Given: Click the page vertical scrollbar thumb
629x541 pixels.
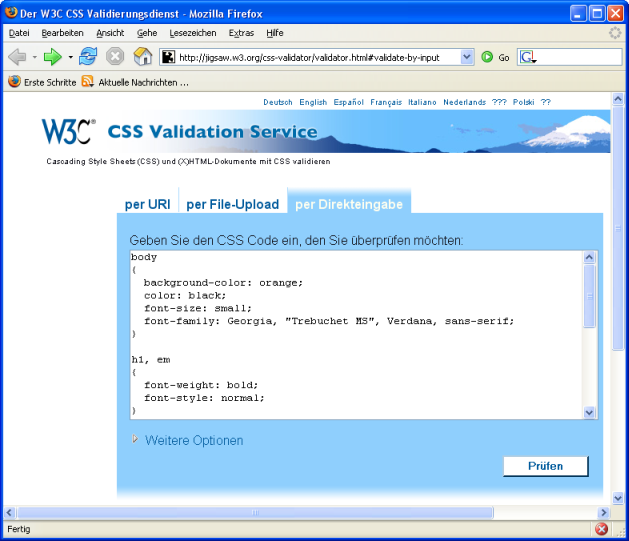Looking at the screenshot, I should [618, 229].
